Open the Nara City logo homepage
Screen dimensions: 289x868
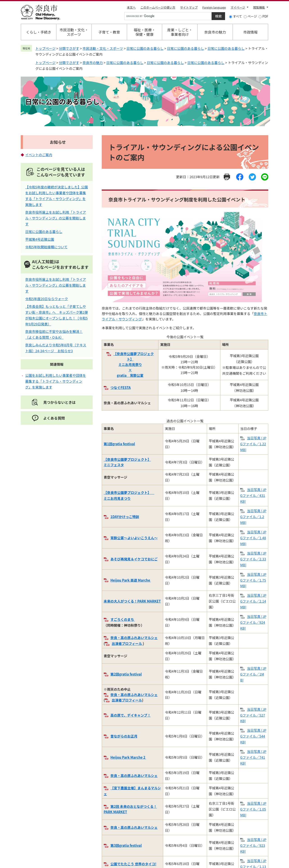coord(40,12)
